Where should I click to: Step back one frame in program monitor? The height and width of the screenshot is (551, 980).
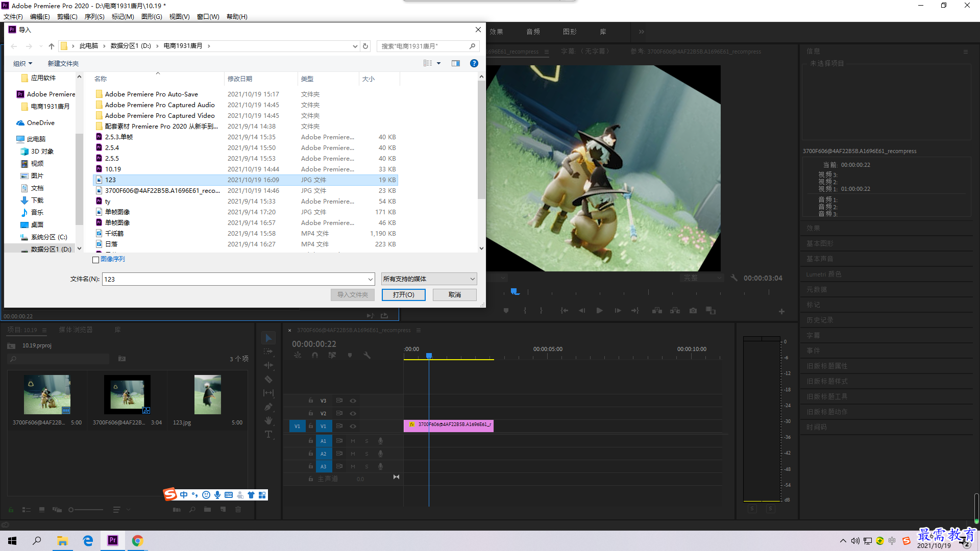pyautogui.click(x=582, y=310)
